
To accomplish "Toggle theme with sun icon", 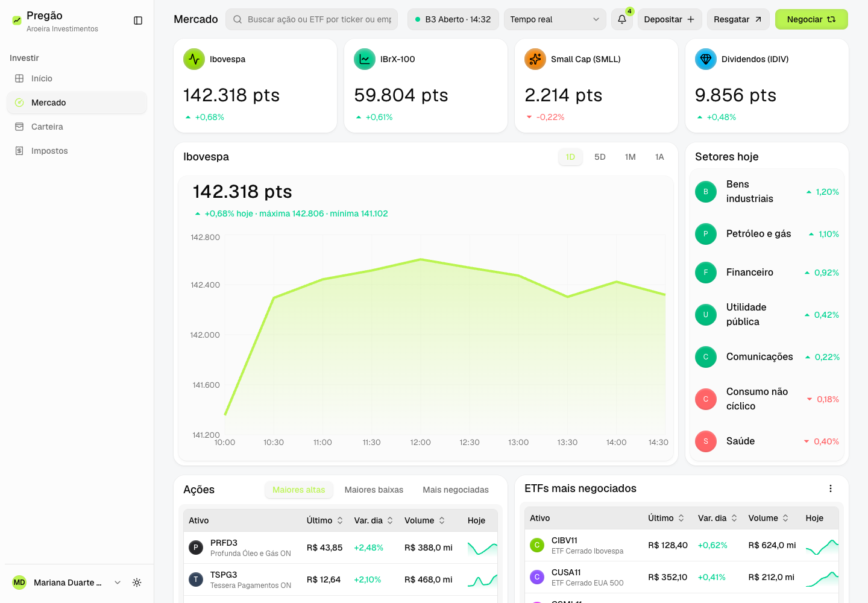I will 137,582.
